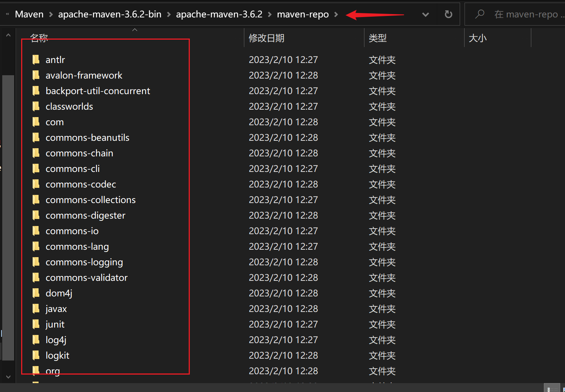The height and width of the screenshot is (392, 565).
Task: Refresh the maven-repo folder view
Action: click(x=448, y=14)
